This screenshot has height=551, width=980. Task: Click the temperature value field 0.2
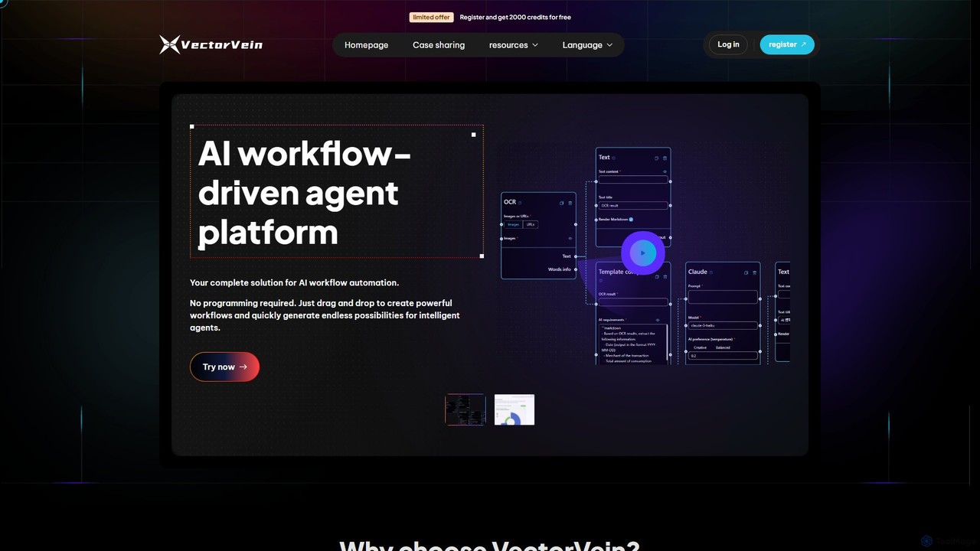[x=723, y=356]
